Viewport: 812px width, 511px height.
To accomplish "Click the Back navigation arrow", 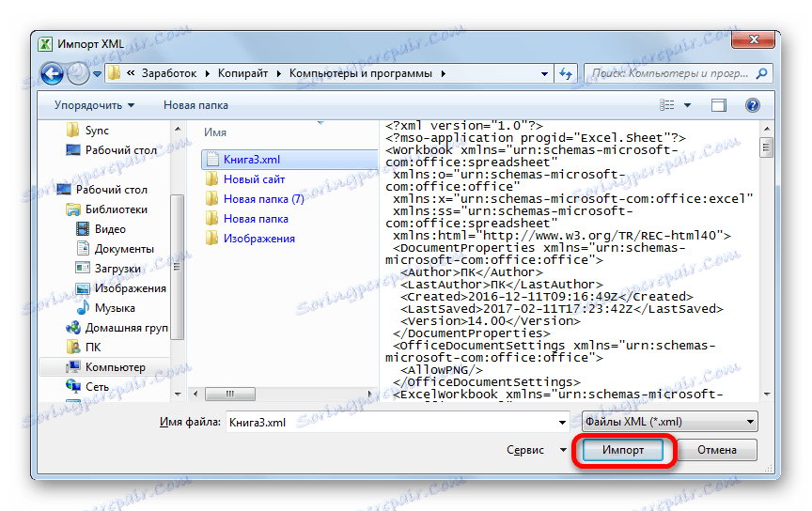I will [52, 73].
